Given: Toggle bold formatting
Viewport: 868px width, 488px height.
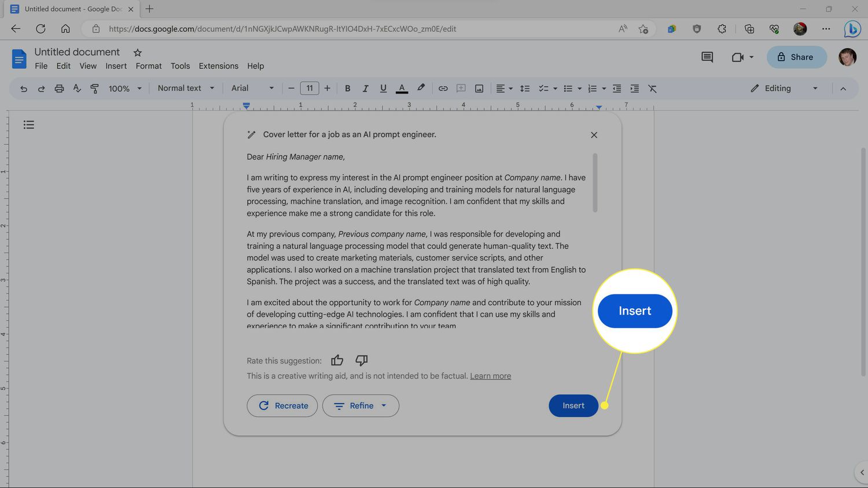Looking at the screenshot, I should click(x=347, y=88).
